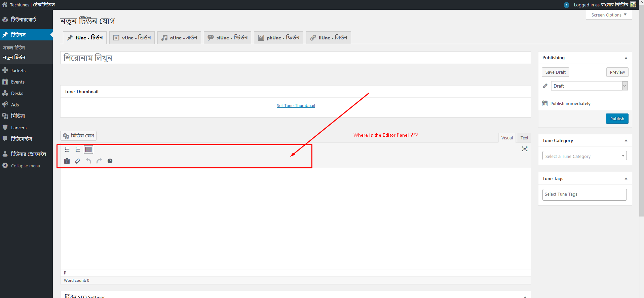Switch editor to Visual mode

point(507,138)
